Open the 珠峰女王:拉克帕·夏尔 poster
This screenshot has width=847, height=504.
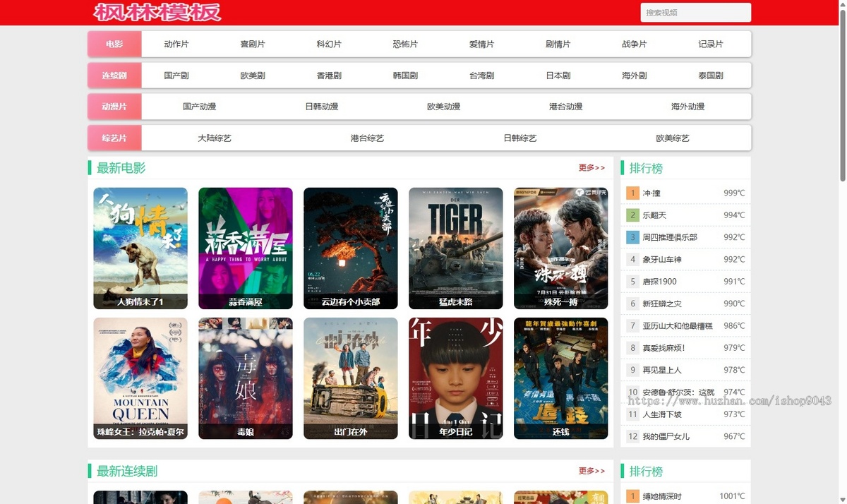tap(140, 378)
